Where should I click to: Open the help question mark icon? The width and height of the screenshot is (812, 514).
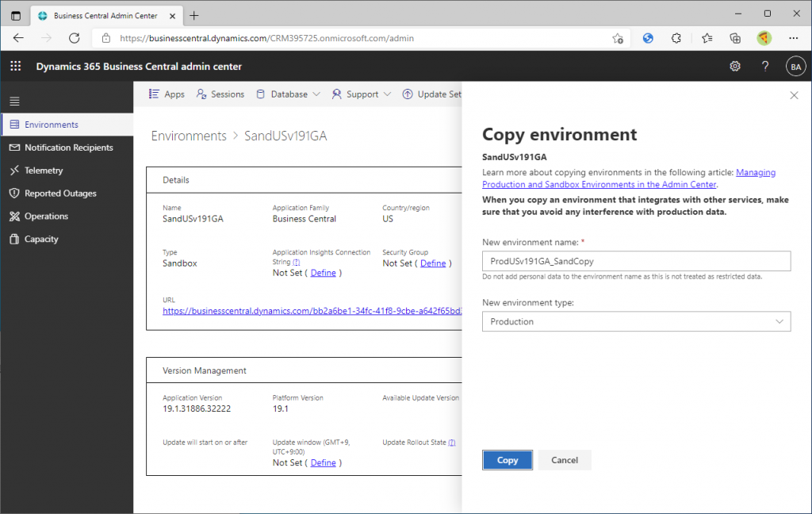coord(765,67)
